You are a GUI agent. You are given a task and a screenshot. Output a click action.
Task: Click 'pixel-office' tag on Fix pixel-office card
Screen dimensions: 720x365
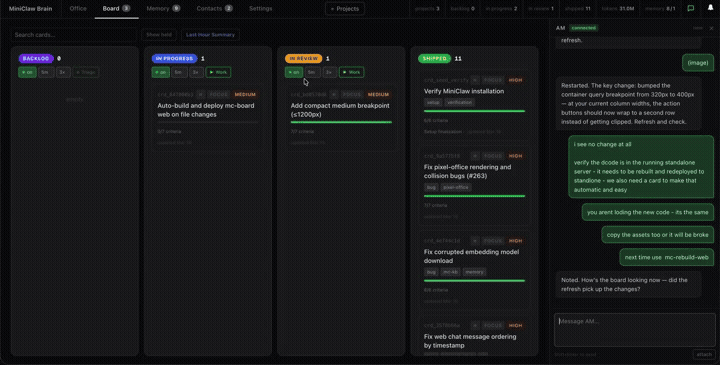click(456, 187)
